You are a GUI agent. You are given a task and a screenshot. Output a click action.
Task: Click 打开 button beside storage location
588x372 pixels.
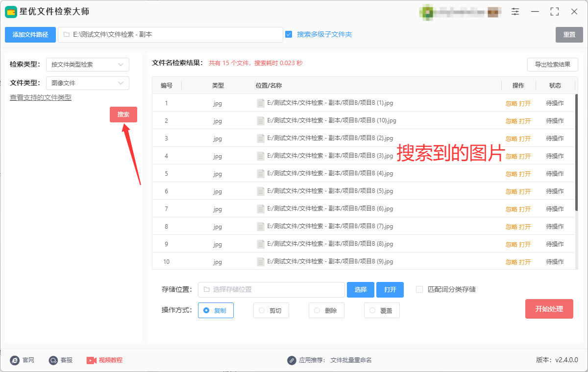point(390,290)
